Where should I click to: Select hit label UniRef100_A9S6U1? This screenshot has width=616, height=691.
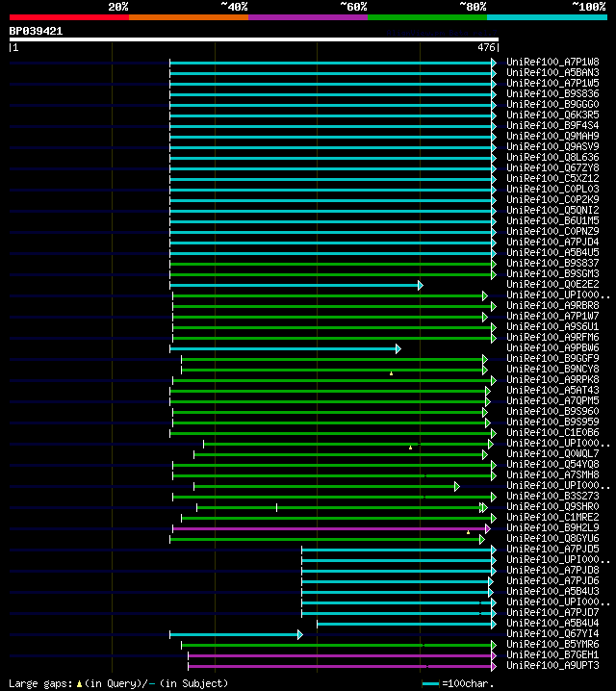point(552,326)
